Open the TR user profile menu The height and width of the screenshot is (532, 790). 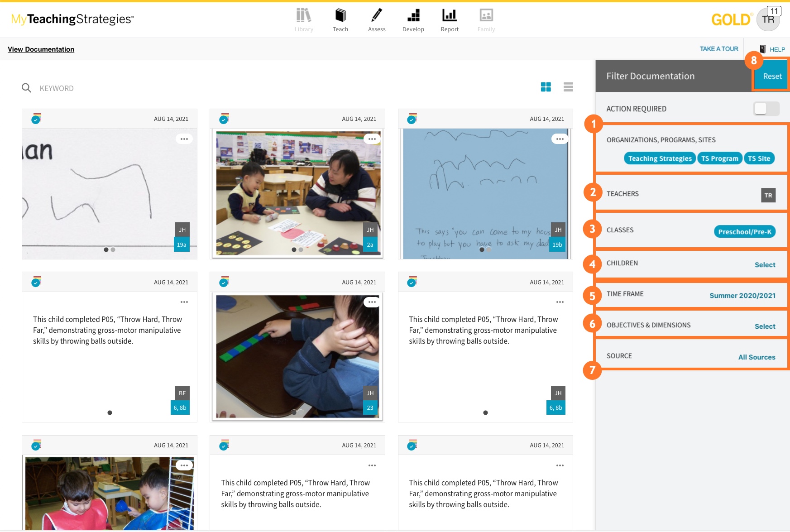(x=768, y=19)
